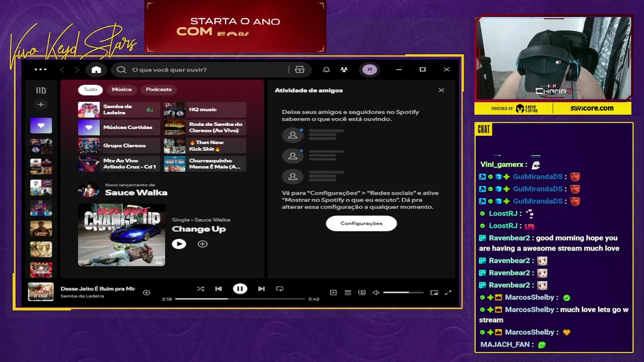644x362 pixels.
Task: Collapse the Your Library sidebar icon
Action: click(41, 90)
